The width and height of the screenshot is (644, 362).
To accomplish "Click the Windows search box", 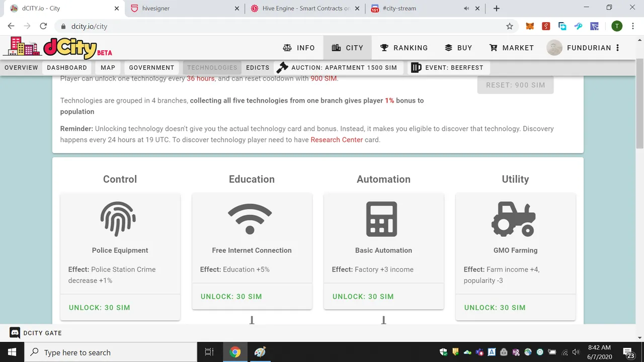I will pyautogui.click(x=111, y=352).
